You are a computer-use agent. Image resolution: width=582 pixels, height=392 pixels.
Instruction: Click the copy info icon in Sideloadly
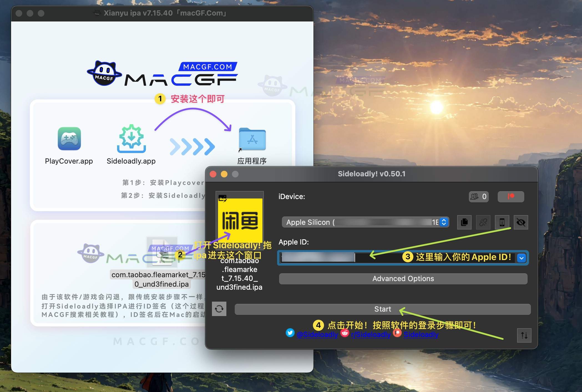click(x=464, y=222)
